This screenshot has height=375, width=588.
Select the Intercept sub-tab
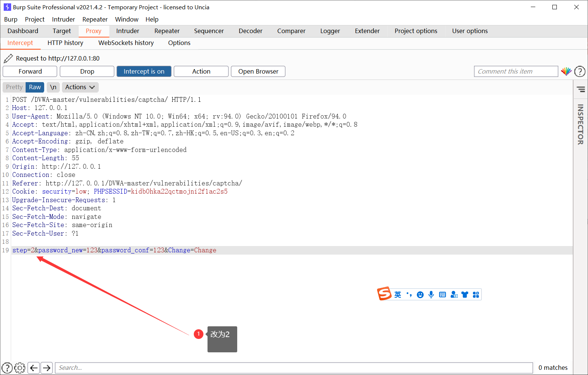(x=20, y=43)
